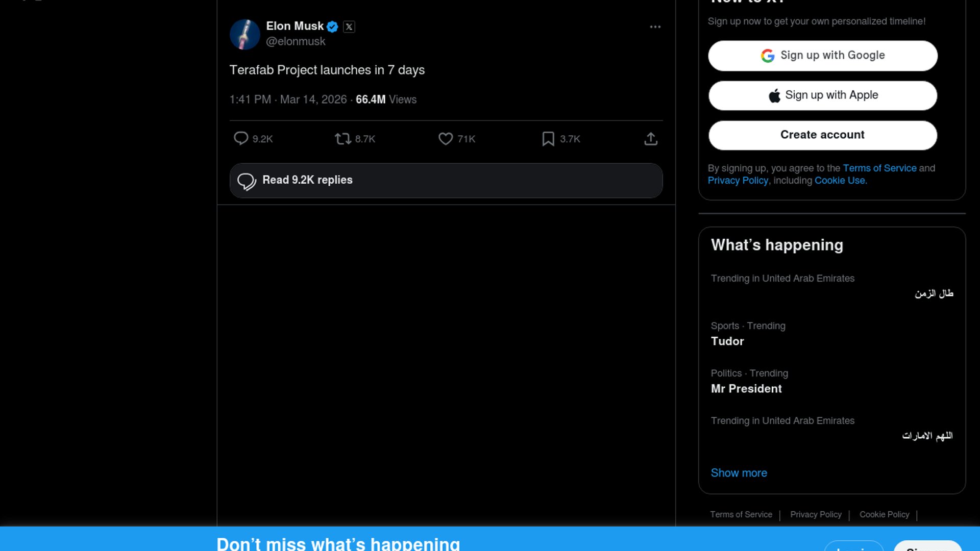Open the Tudor sports trending topic
The height and width of the screenshot is (551, 980).
[727, 341]
